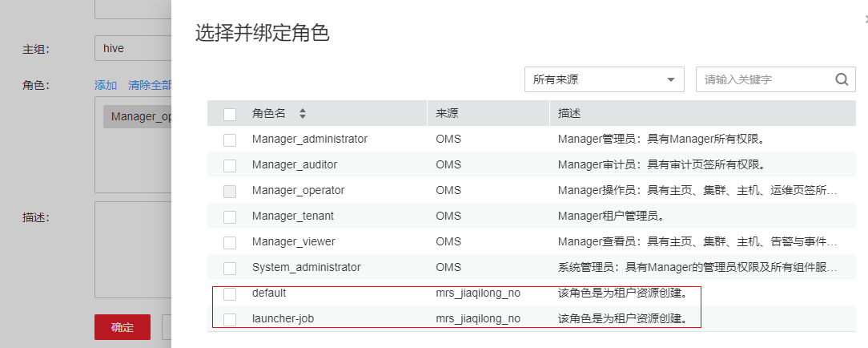Type in the keyword search field
Image resolution: width=868 pixels, height=348 pixels.
point(764,79)
